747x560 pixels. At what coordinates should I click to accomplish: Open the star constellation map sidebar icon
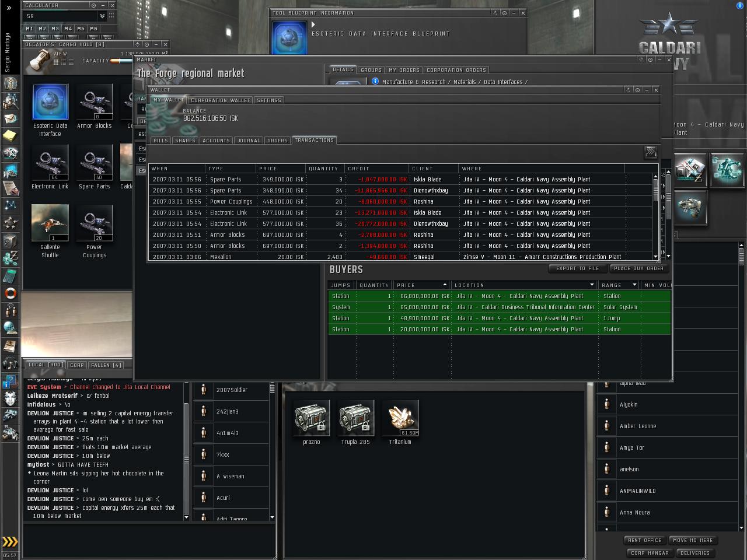tap(10, 205)
